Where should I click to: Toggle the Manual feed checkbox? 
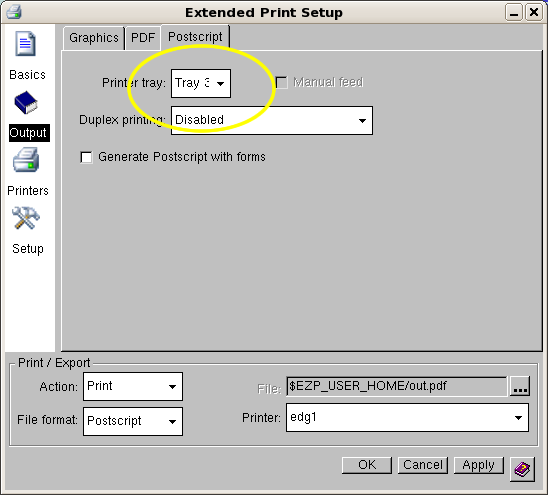pyautogui.click(x=282, y=82)
